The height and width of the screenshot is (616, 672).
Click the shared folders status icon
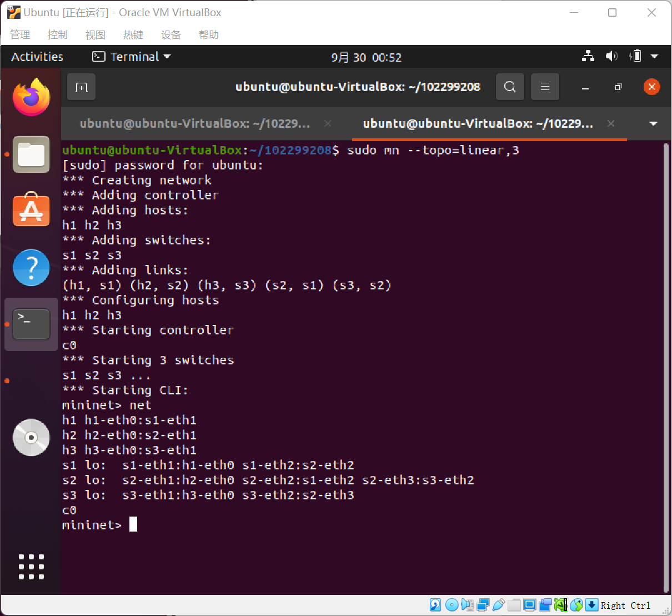(x=514, y=605)
